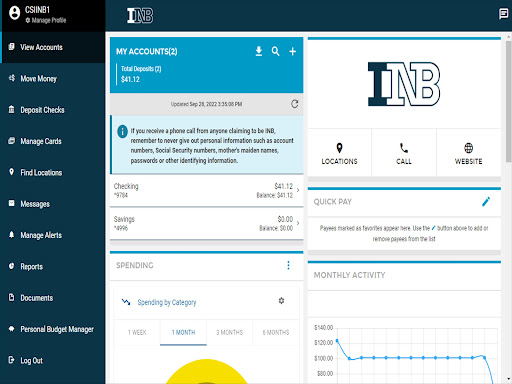Click the Reports chart icon
Screen dimensions: 512x384
tap(11, 266)
